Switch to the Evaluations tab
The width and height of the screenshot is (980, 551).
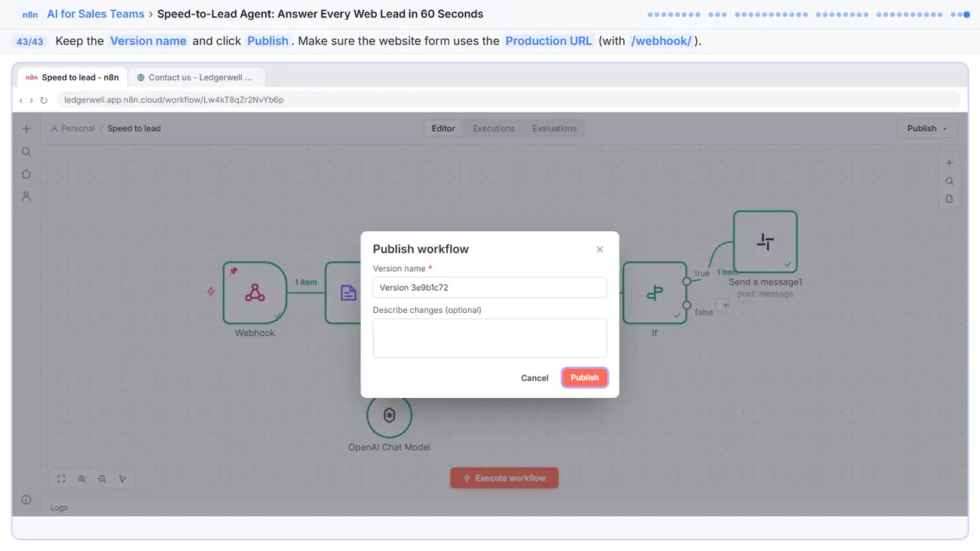coord(554,129)
